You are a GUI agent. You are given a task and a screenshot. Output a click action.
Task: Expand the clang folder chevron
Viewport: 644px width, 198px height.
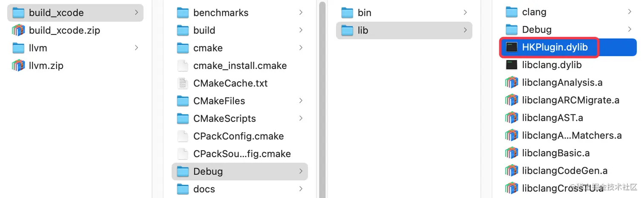point(629,12)
